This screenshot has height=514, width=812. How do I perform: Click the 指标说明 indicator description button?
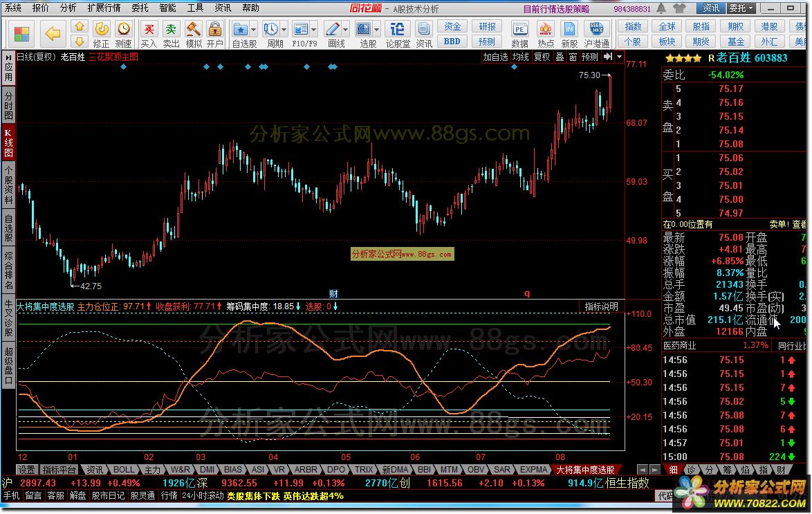[601, 306]
